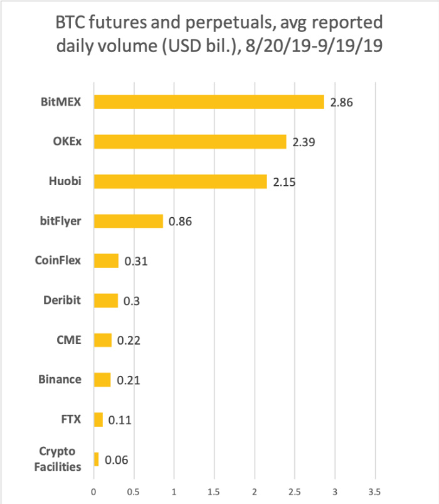Select the Crypto Facilities axis label
Screen dimensions: 439x504
(x=58, y=459)
